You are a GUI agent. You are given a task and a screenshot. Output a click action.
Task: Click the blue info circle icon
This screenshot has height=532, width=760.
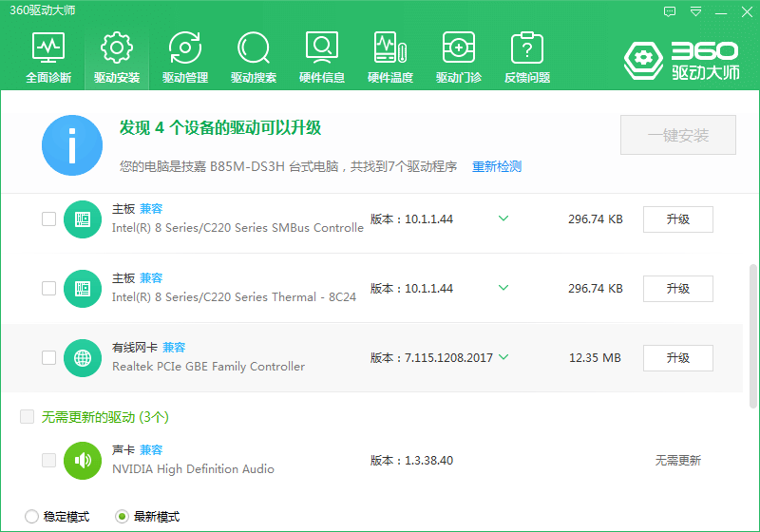pyautogui.click(x=72, y=145)
